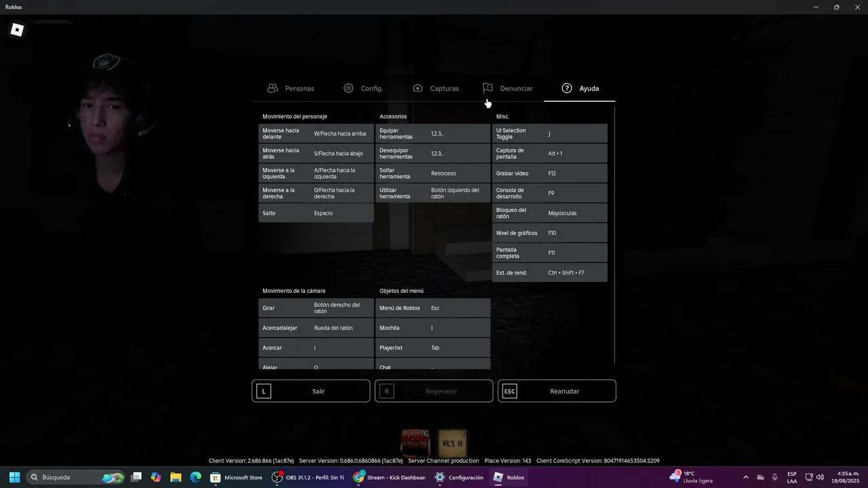Click the Menú de Roblox Esc row
The height and width of the screenshot is (488, 868).
pos(433,308)
